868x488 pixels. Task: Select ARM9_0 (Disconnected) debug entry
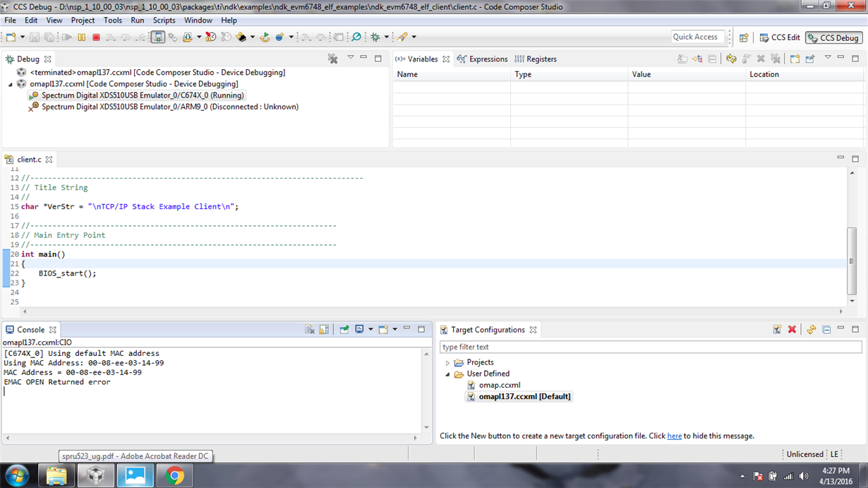pyautogui.click(x=163, y=107)
